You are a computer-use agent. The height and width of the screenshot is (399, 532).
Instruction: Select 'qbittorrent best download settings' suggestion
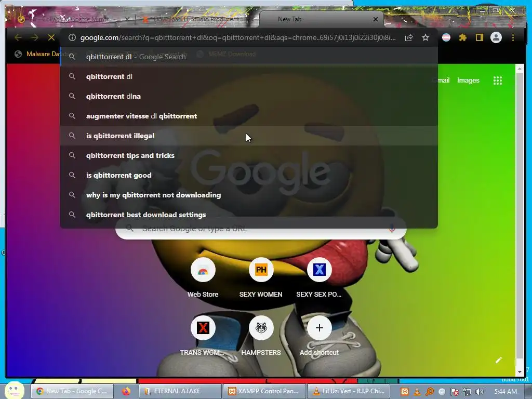coord(249,215)
